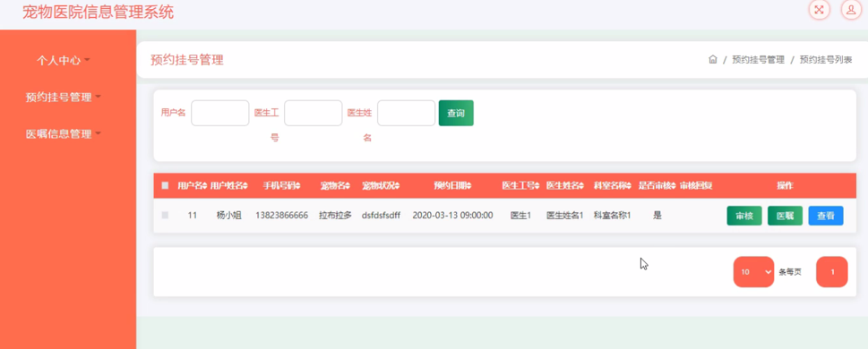This screenshot has height=349, width=868.
Task: Sort by 手机号码 column arrows
Action: [x=297, y=186]
